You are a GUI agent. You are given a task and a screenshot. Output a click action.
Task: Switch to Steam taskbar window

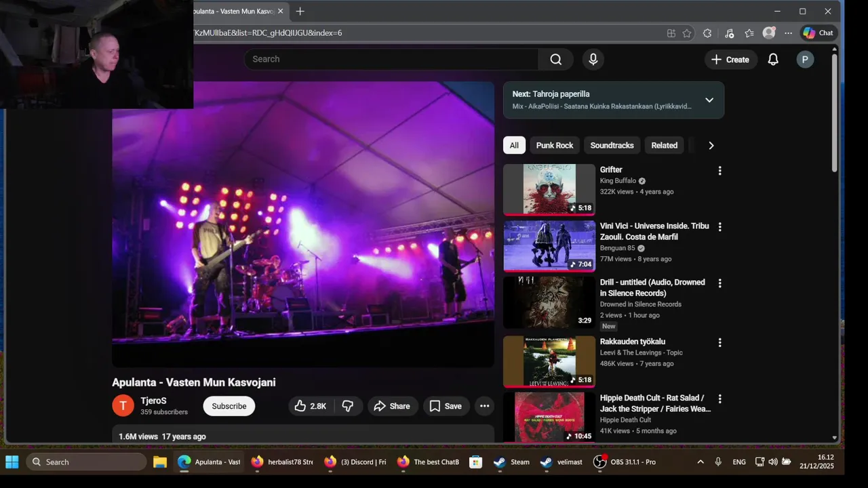[x=512, y=462]
